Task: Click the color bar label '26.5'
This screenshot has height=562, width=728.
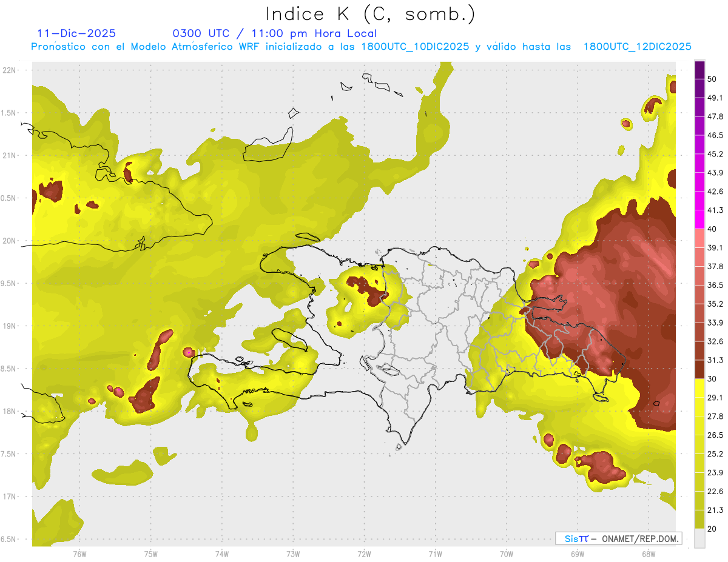Action: [715, 435]
